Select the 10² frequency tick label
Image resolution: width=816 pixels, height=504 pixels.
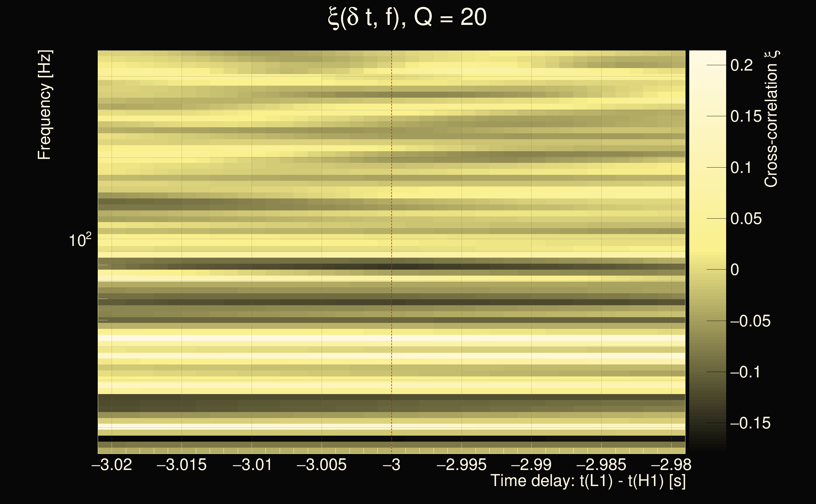click(x=80, y=240)
